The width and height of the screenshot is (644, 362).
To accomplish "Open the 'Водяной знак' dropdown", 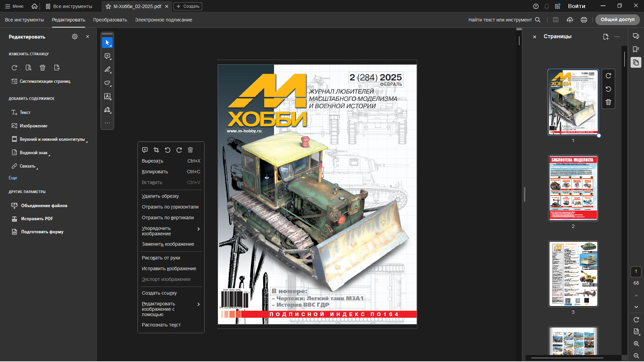I will point(34,153).
